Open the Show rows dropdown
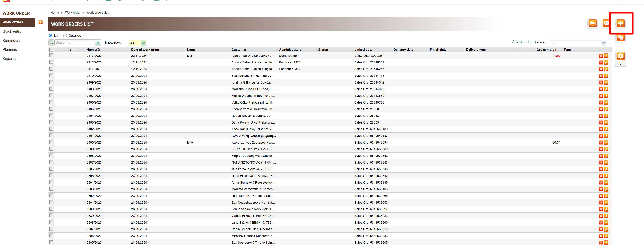This screenshot has height=245, width=644. click(143, 43)
